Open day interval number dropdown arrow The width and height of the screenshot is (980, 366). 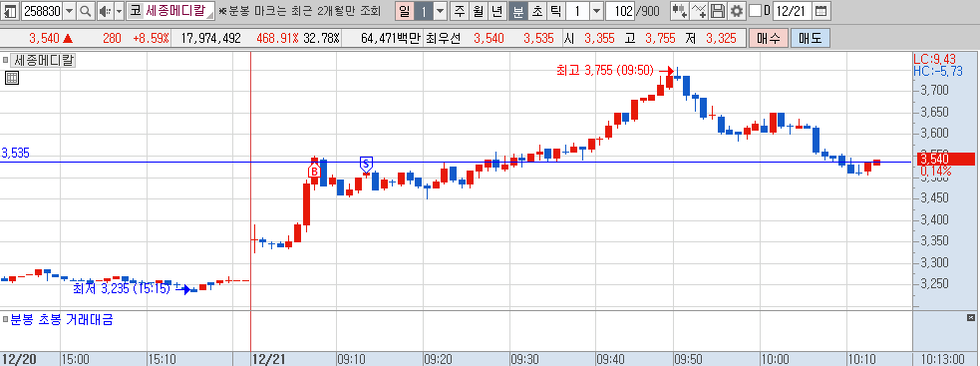(x=440, y=11)
